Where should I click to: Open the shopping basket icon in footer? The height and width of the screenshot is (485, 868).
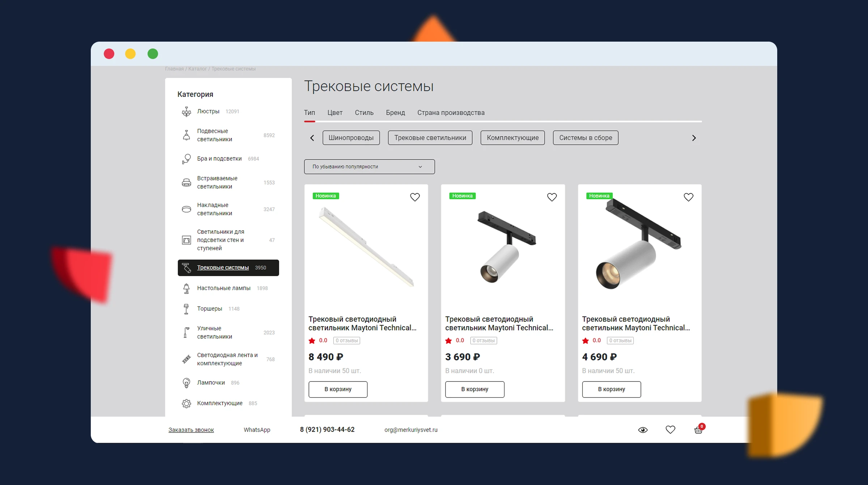click(x=698, y=430)
